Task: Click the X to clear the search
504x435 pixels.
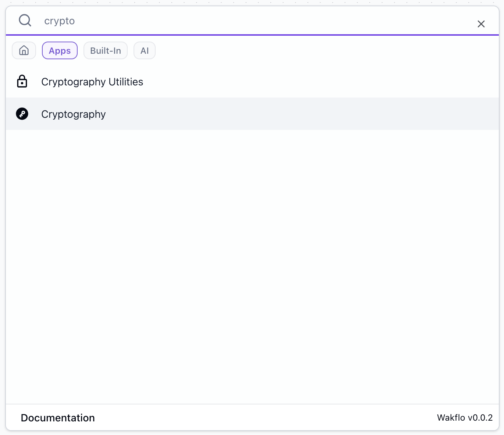Action: click(x=481, y=24)
